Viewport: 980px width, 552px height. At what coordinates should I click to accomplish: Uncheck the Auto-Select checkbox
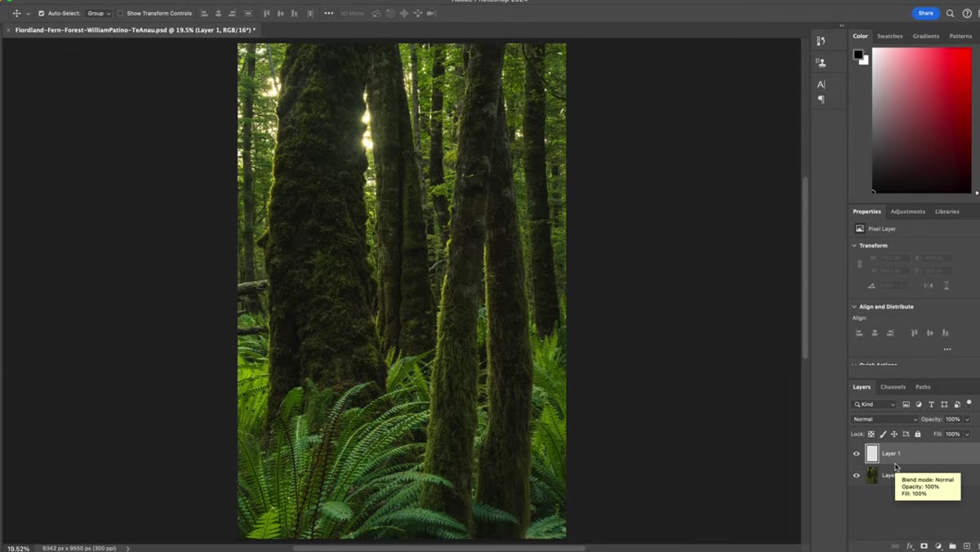(x=42, y=13)
